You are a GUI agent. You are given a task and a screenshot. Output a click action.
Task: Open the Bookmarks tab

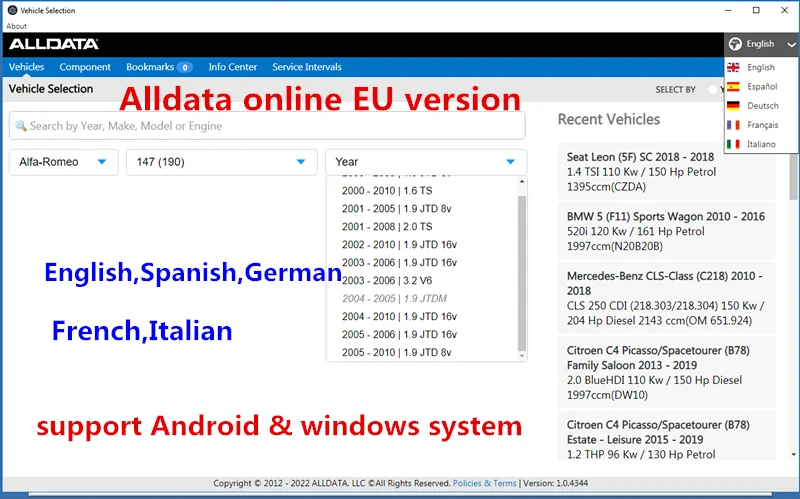tap(150, 67)
